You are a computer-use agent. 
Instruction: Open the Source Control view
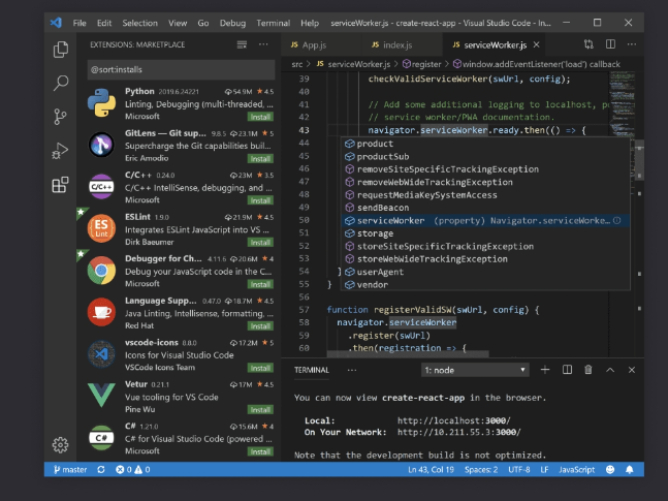coord(60,116)
